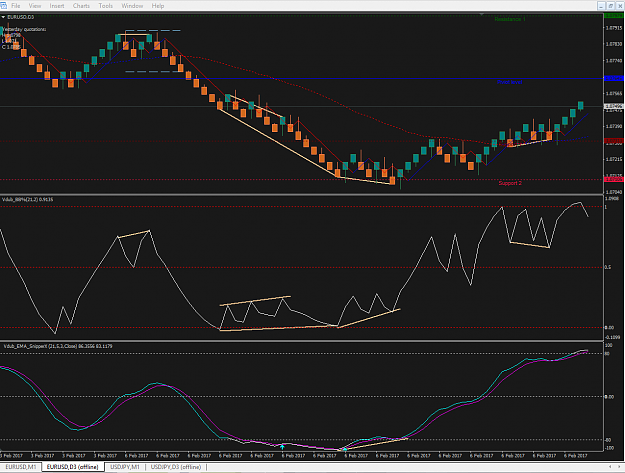Click the MetaTrader application icon in the menu bar
The image size is (625, 473).
[x=4, y=6]
